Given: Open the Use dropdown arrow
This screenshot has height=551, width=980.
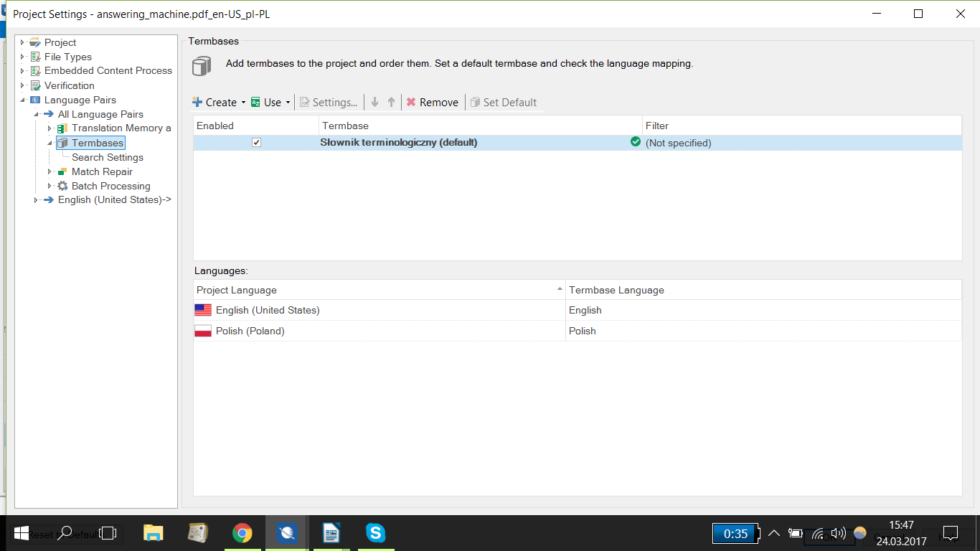Looking at the screenshot, I should tap(288, 103).
